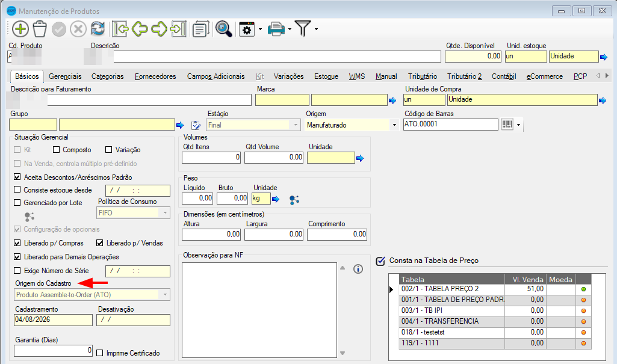Screen dimensions: 617x364
Task: Go to the first record
Action: (x=120, y=29)
